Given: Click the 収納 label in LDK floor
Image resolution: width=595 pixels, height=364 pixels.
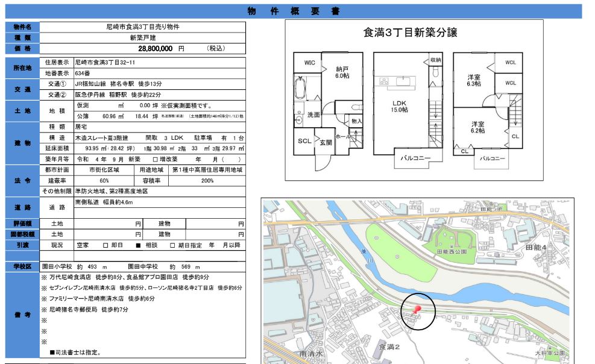Looking at the screenshot, I should click(x=436, y=60).
